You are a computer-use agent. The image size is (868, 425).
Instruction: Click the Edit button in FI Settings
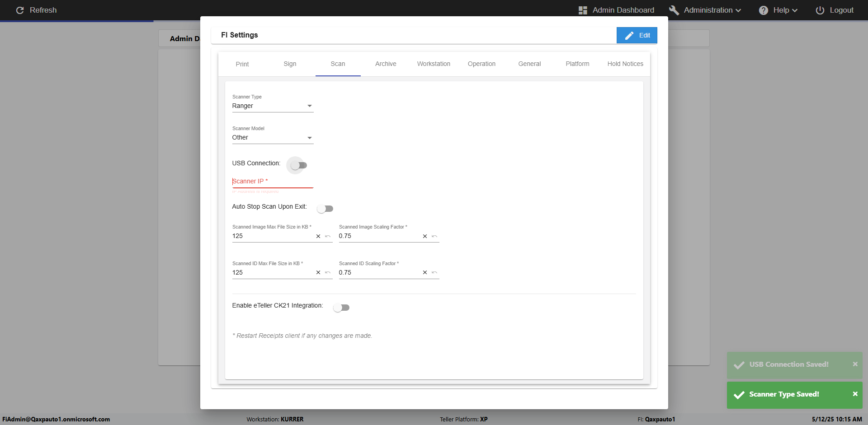click(x=637, y=35)
